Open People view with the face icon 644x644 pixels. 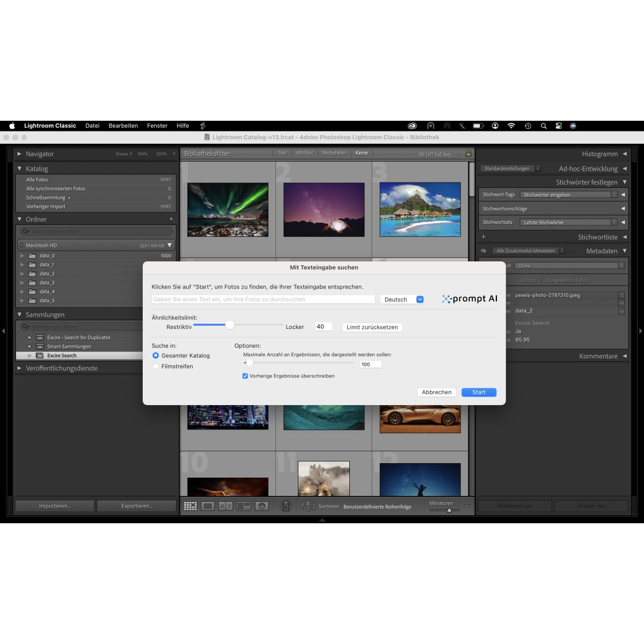click(261, 506)
